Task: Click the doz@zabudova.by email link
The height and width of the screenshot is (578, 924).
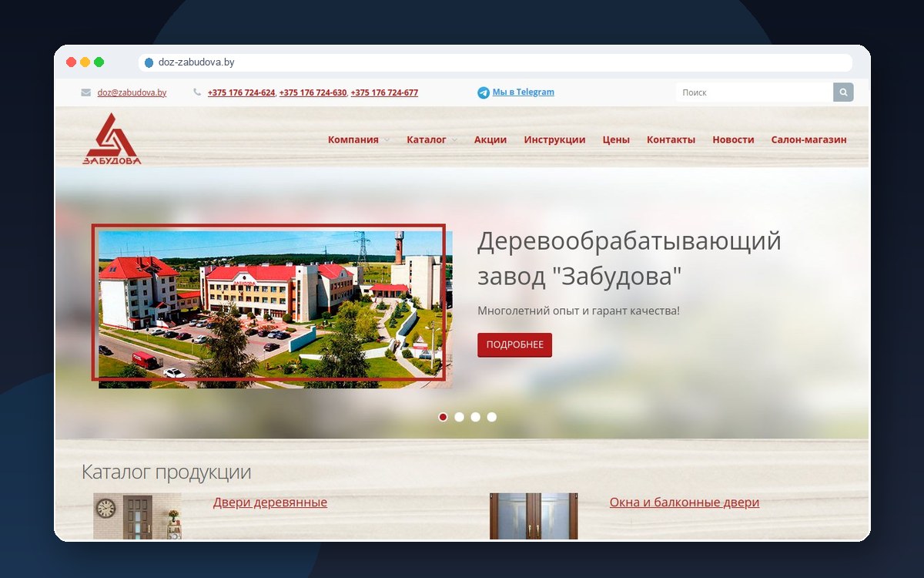Action: pyautogui.click(x=132, y=92)
